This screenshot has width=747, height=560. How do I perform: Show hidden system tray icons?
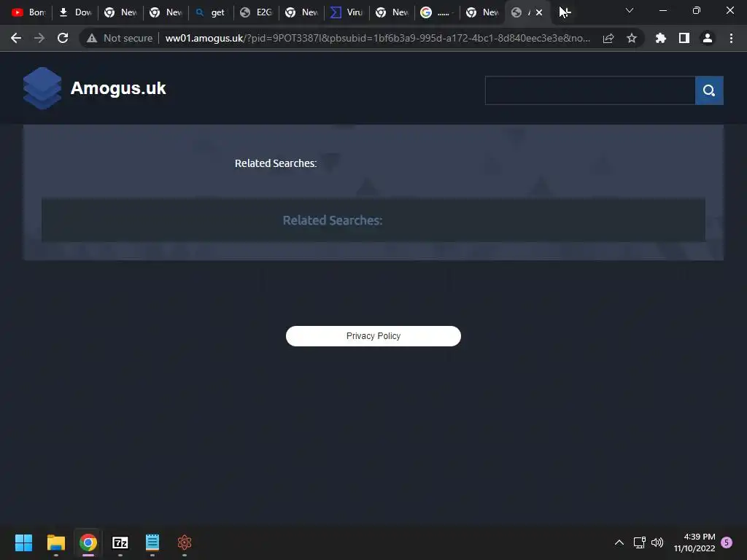(619, 542)
